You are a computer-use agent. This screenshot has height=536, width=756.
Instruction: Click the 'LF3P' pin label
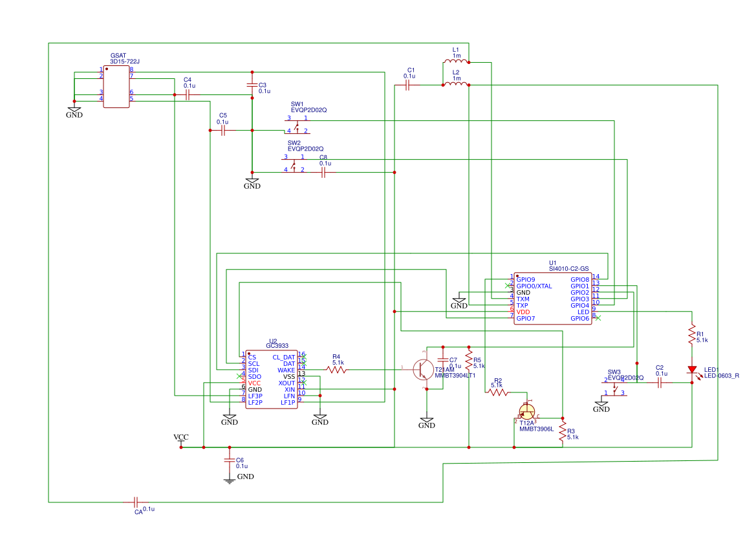(x=255, y=396)
